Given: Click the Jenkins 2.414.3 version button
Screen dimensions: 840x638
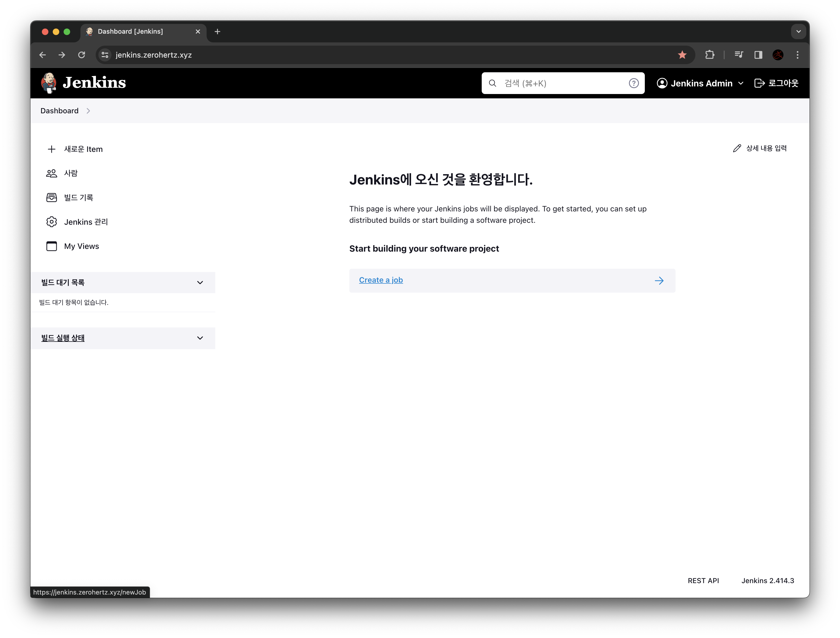Looking at the screenshot, I should 767,580.
